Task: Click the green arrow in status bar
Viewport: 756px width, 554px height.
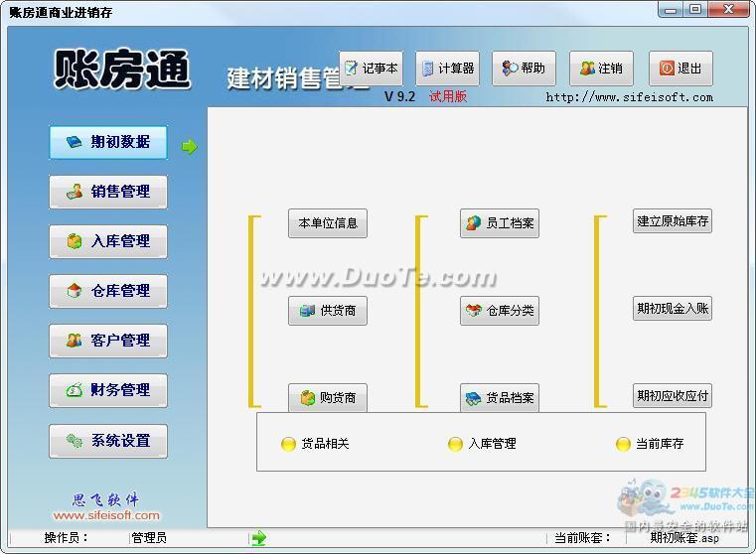Action: click(259, 538)
